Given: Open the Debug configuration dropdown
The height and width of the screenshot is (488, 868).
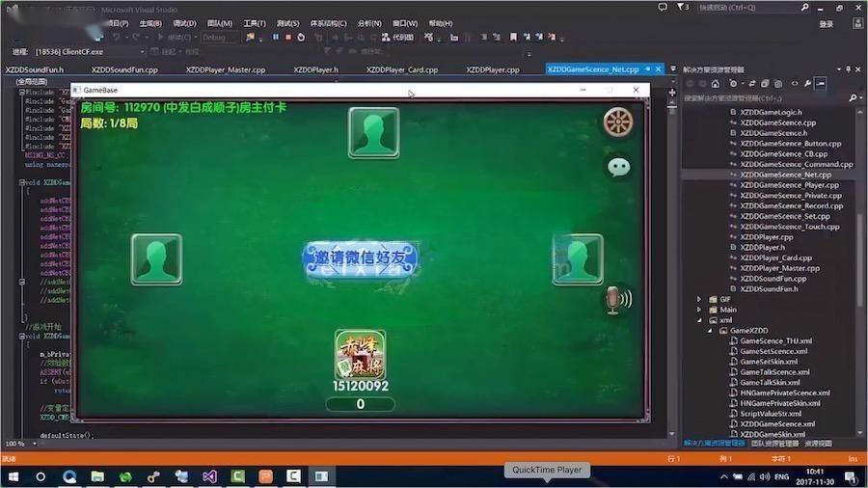Looking at the screenshot, I should [219, 37].
